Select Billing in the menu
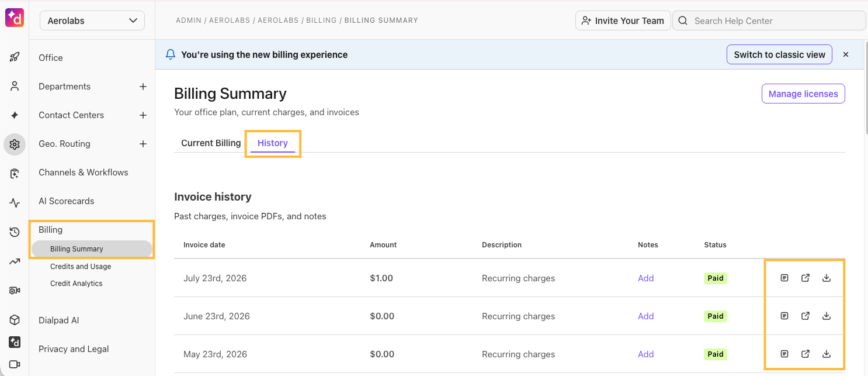This screenshot has height=376, width=868. (50, 230)
